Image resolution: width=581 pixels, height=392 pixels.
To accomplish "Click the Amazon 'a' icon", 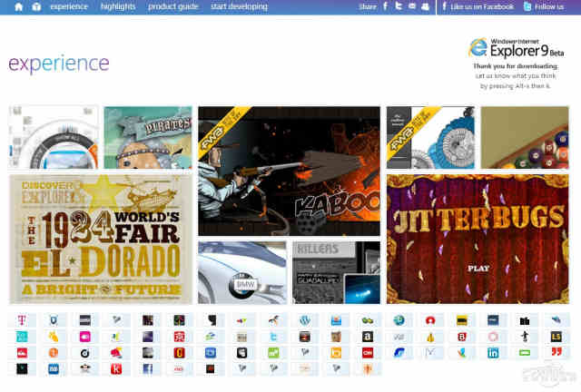I will pos(367,337).
